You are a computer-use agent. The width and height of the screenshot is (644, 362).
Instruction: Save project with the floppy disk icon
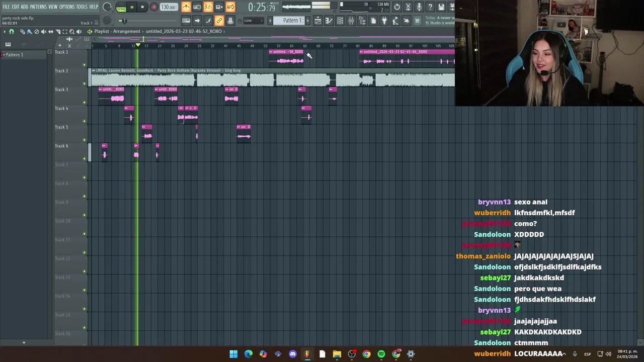tap(441, 7)
